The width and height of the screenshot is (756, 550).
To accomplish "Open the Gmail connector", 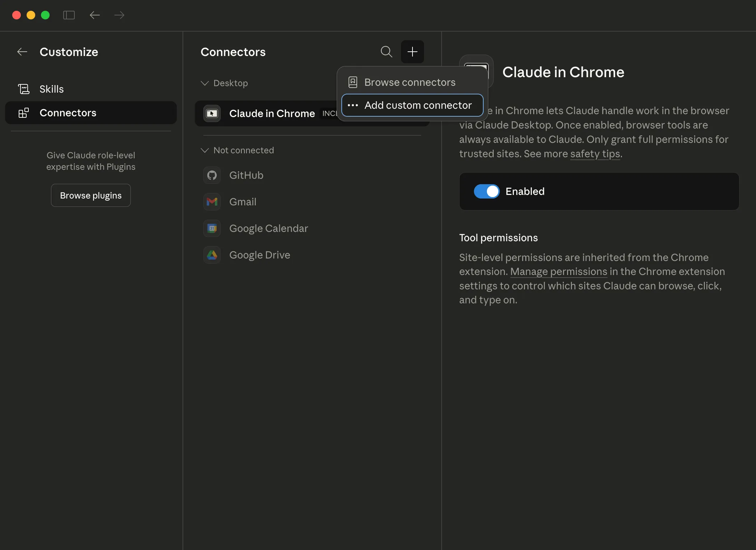I will [243, 202].
